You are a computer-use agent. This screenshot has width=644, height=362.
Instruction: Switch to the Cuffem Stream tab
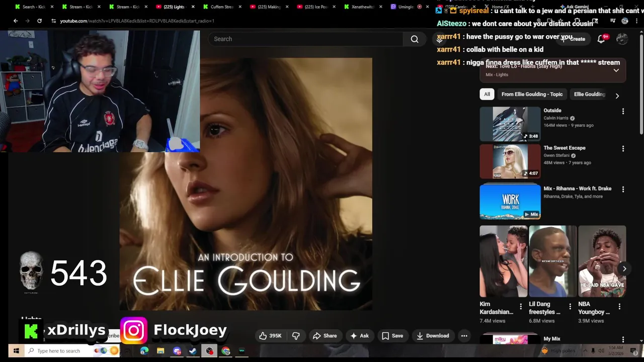221,7
